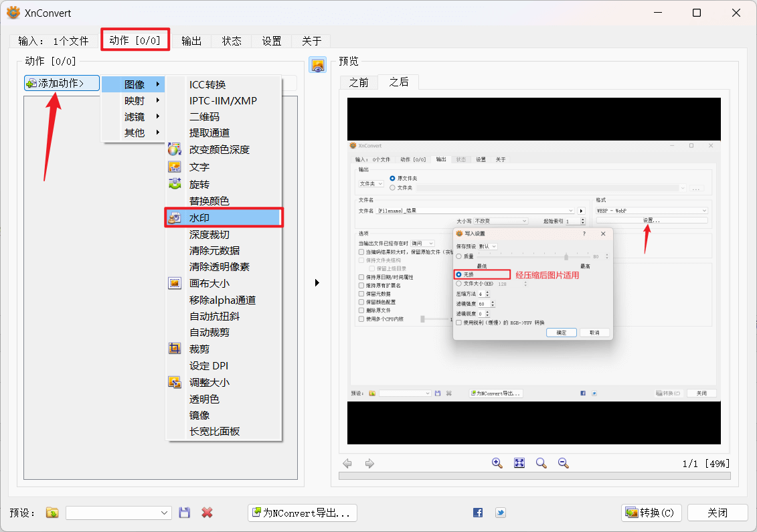This screenshot has width=757, height=532.
Task: Go to the next preview image arrow
Action: tap(369, 464)
